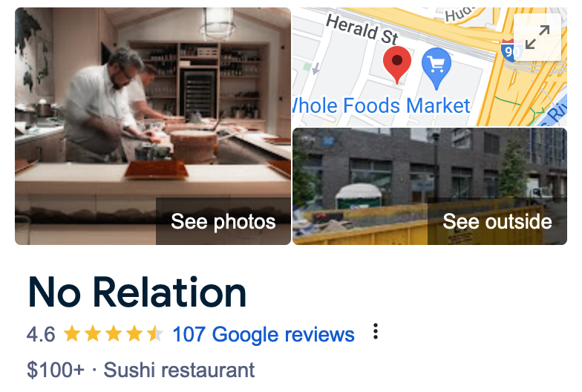Open the three-dot more options menu
Image resolution: width=582 pixels, height=392 pixels.
[376, 331]
